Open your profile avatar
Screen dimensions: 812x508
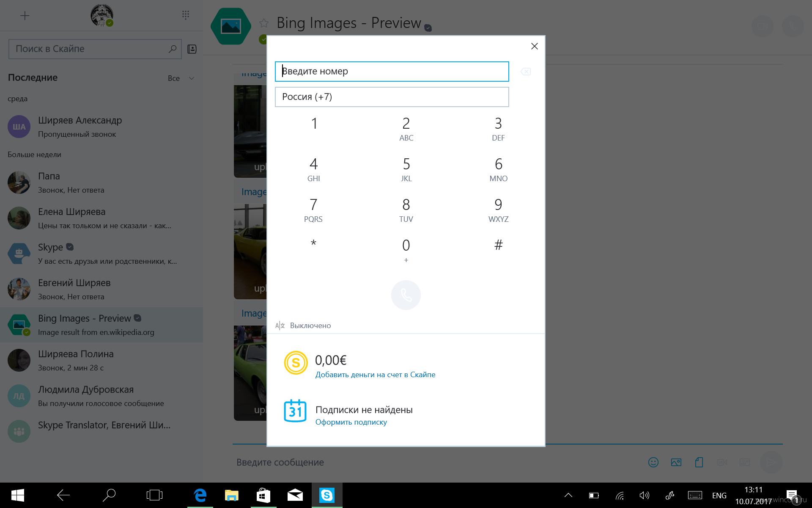102,15
